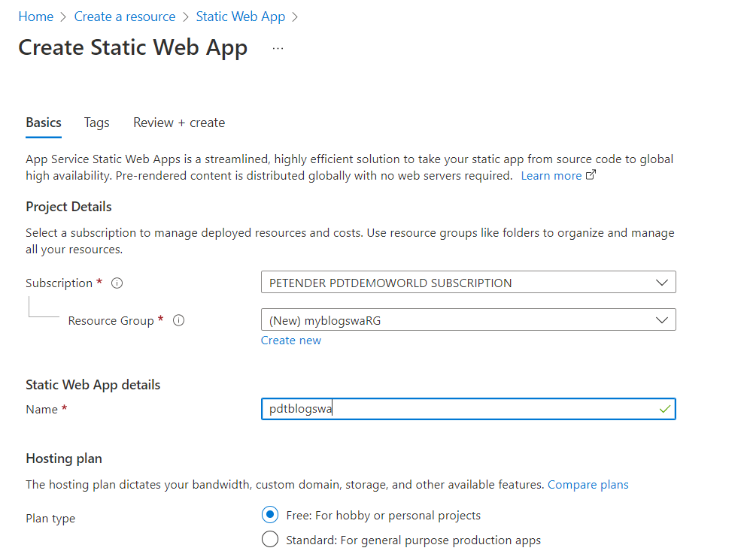Click the Learn more link
Screen dimensions: 747x560
point(551,176)
